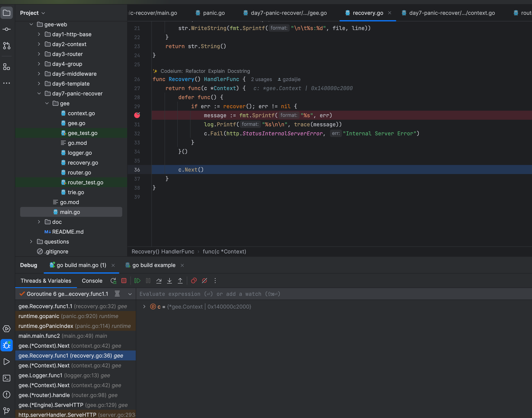
Task: Toggle the breakpoint on line 30
Action: coord(137,115)
